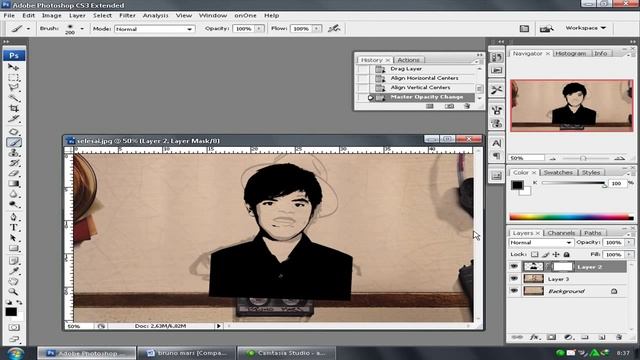This screenshot has height=360, width=640.
Task: Swap foreground and background colors
Action: pyautogui.click(x=19, y=302)
